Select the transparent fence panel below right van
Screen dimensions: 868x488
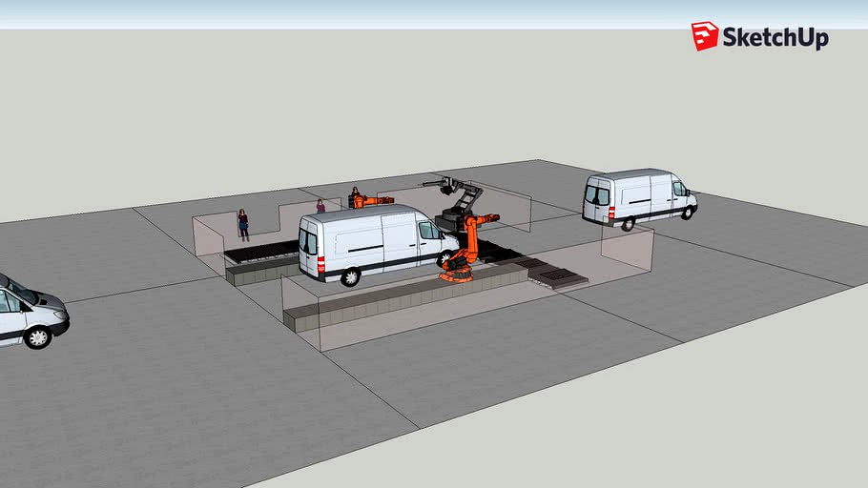click(627, 247)
